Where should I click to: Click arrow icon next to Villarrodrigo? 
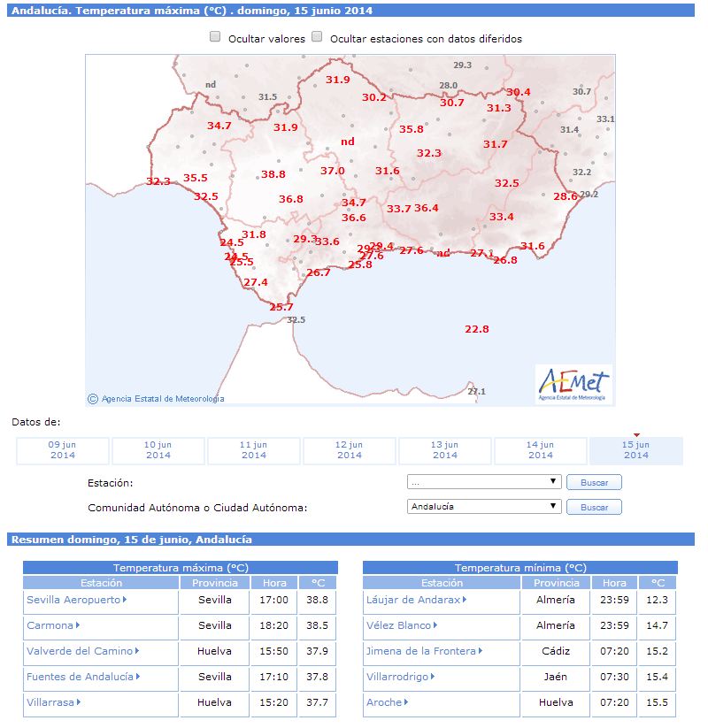(433, 677)
